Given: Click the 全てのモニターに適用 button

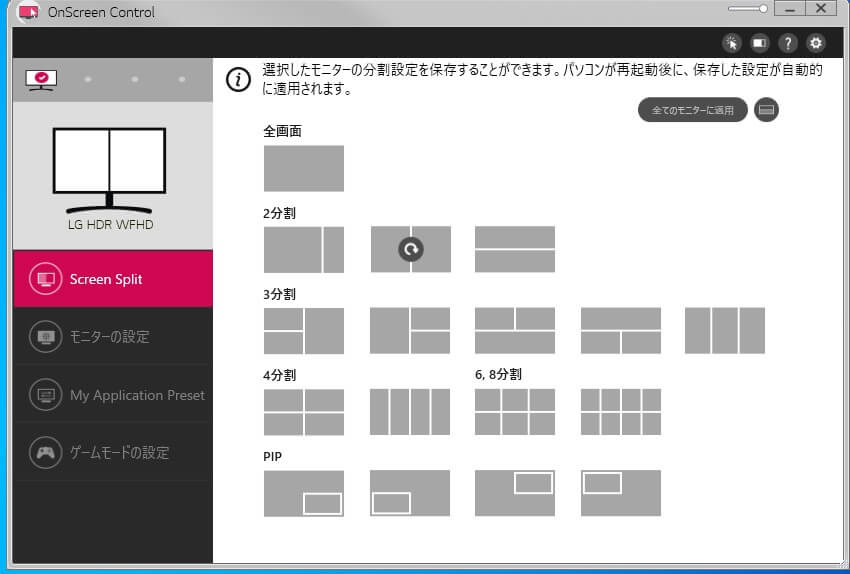Looking at the screenshot, I should 692,110.
